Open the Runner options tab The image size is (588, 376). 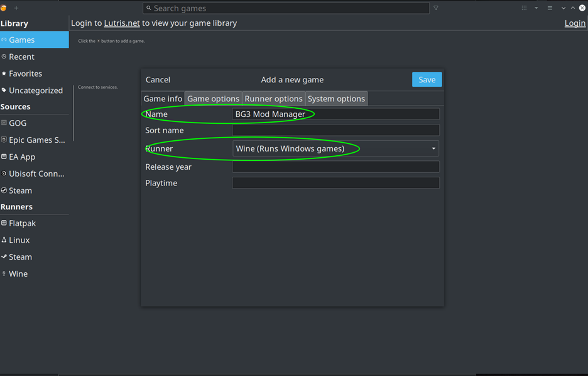pyautogui.click(x=273, y=99)
